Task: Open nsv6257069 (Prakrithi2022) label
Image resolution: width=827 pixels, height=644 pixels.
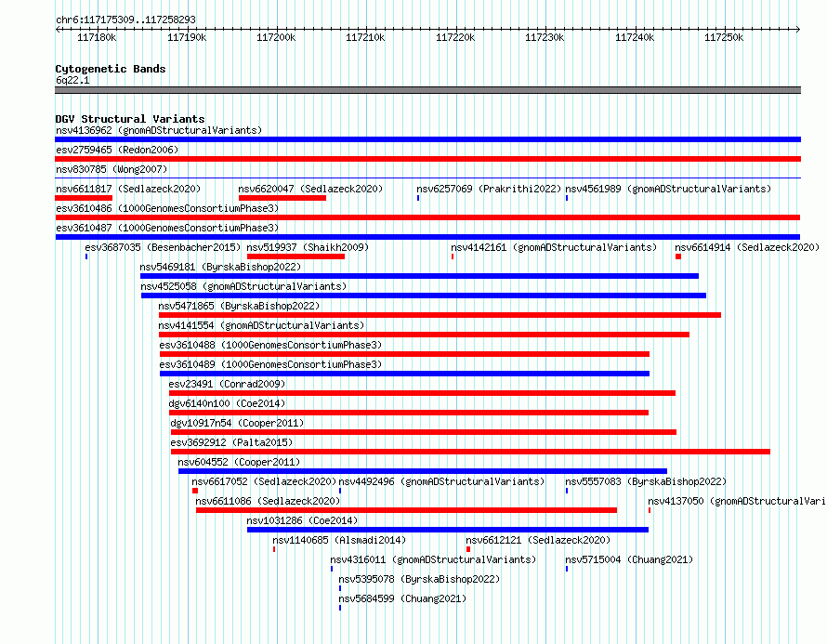Action: click(489, 189)
